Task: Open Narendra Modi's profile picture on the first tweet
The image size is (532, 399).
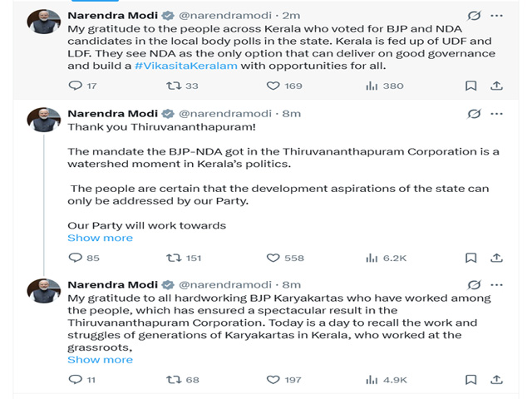Action: coord(43,22)
